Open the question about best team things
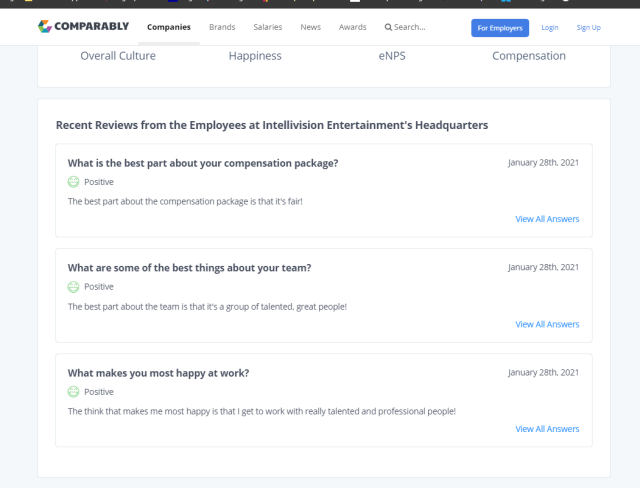Image resolution: width=640 pixels, height=488 pixels. coord(189,268)
